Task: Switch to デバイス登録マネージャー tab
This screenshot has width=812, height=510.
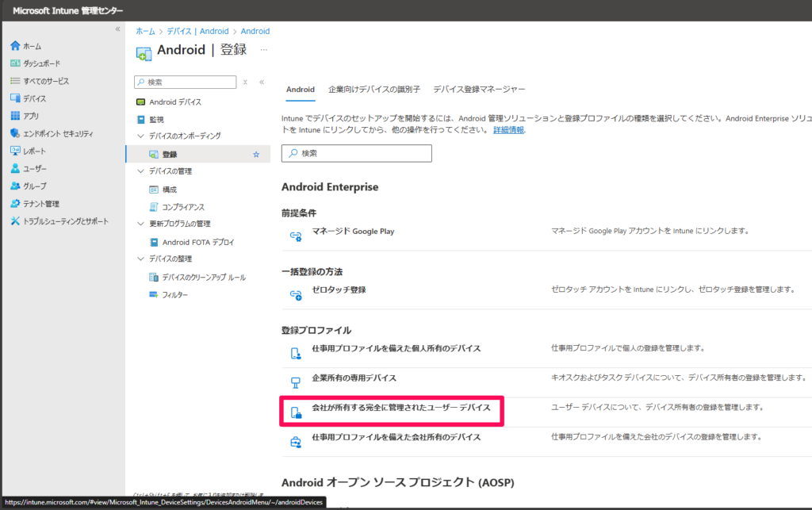Action: [479, 89]
